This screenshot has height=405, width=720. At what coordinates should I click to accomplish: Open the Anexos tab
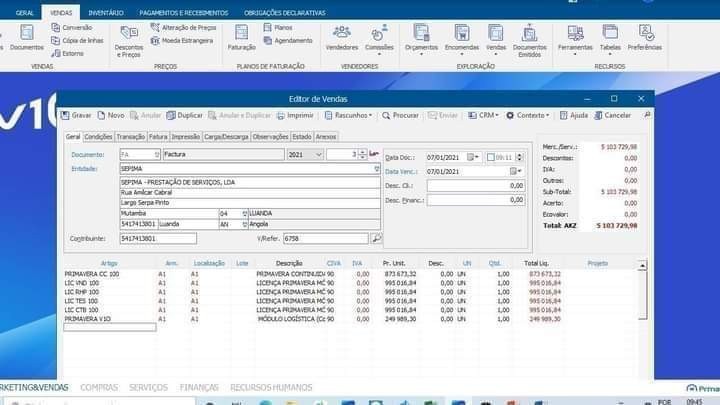(x=326, y=136)
